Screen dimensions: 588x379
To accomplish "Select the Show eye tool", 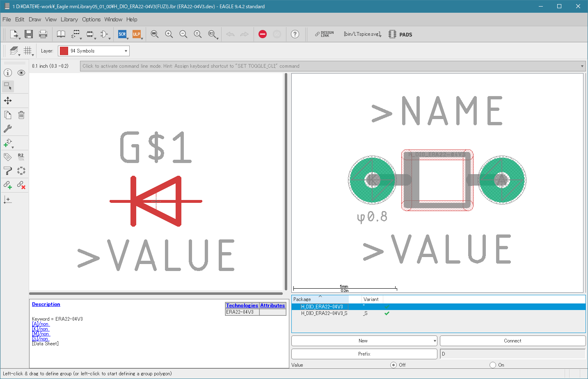I will point(21,73).
